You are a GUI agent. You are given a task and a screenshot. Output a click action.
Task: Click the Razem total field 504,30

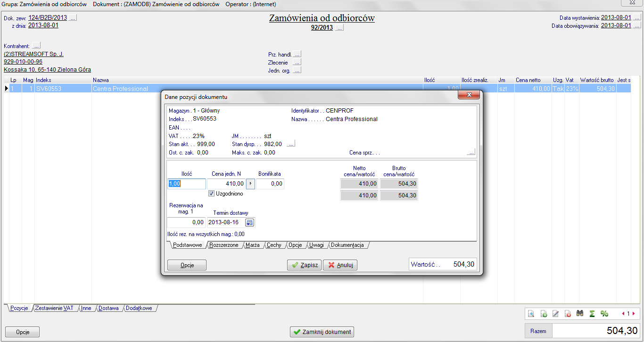pos(596,331)
